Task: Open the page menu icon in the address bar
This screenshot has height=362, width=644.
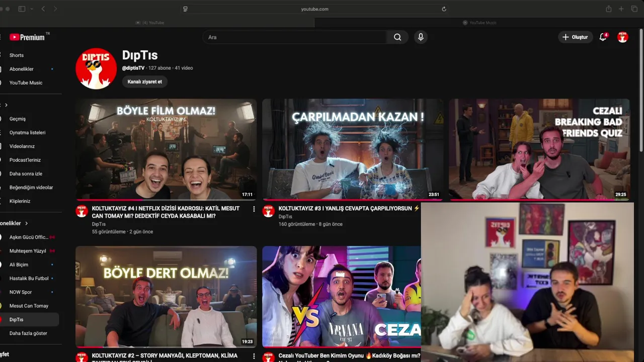Action: click(x=185, y=9)
